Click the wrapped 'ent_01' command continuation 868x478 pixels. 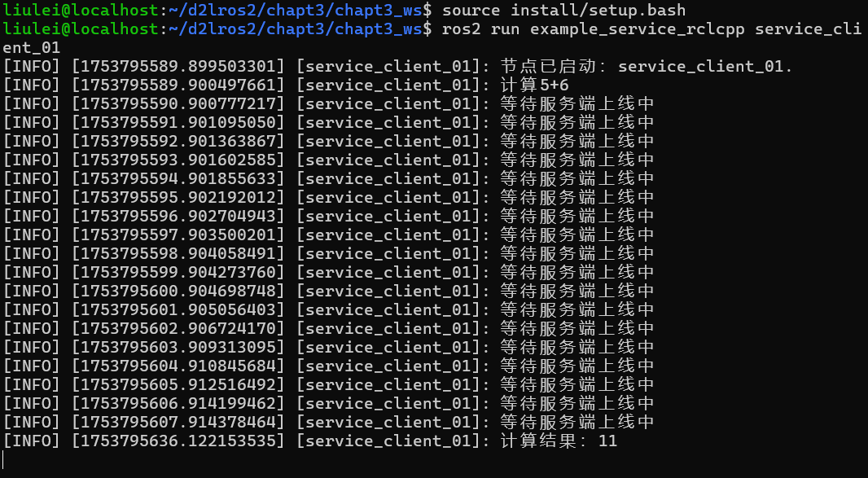point(32,47)
